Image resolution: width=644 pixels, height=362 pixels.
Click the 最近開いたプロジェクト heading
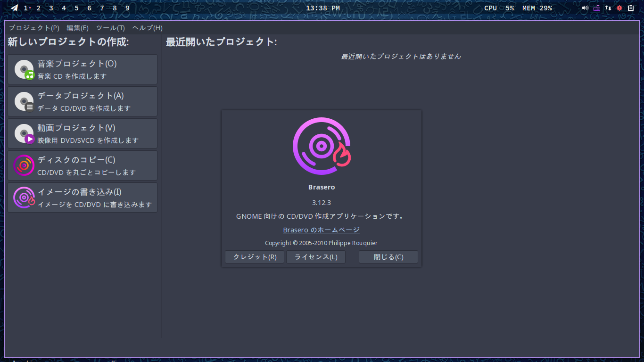(x=221, y=42)
